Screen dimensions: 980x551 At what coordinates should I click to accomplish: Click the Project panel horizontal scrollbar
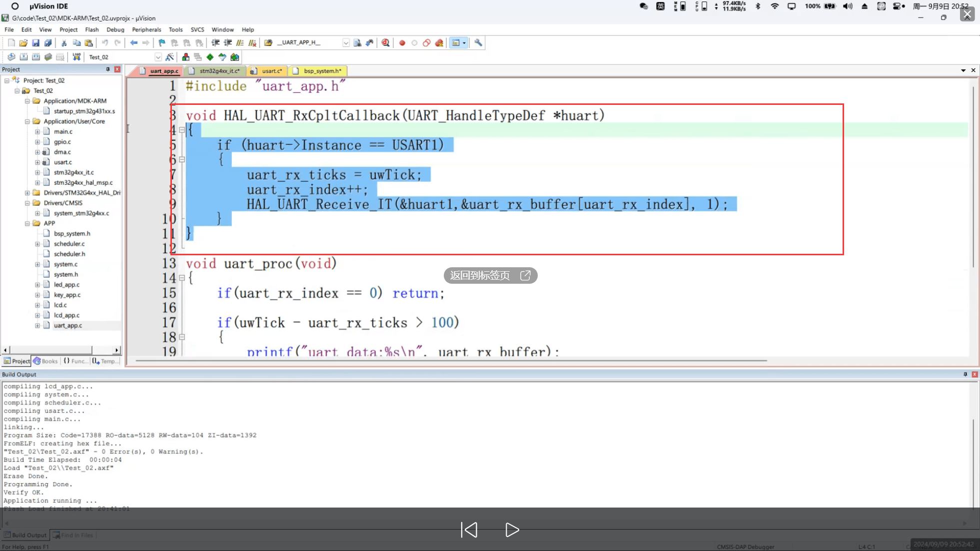point(50,350)
